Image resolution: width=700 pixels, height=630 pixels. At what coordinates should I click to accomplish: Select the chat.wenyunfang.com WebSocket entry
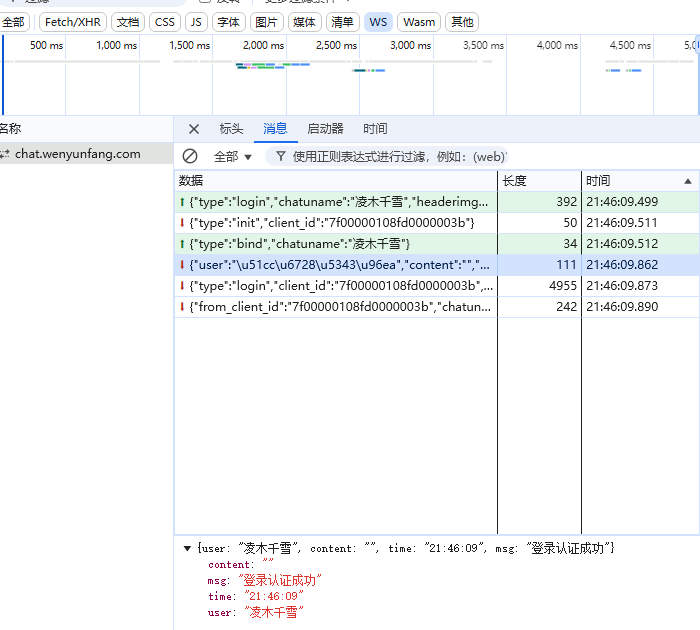[x=87, y=154]
